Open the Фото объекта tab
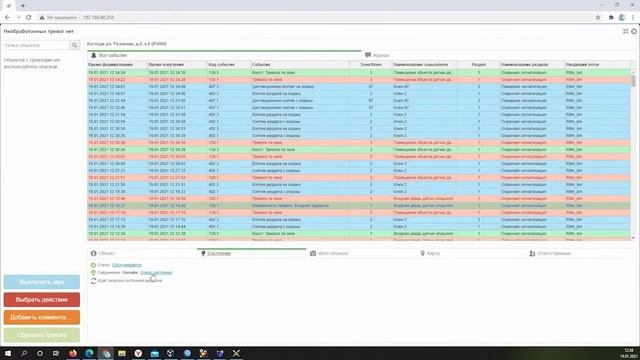The image size is (640, 360). pyautogui.click(x=361, y=253)
